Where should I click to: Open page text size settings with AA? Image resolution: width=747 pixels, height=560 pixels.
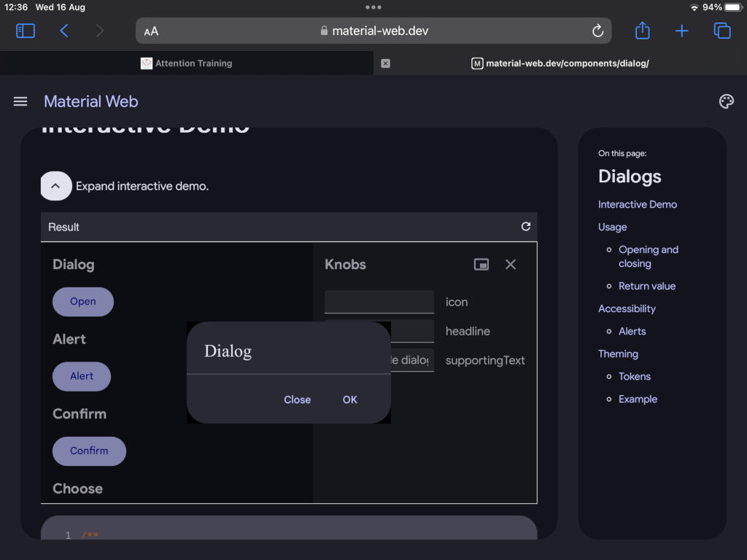click(x=151, y=31)
